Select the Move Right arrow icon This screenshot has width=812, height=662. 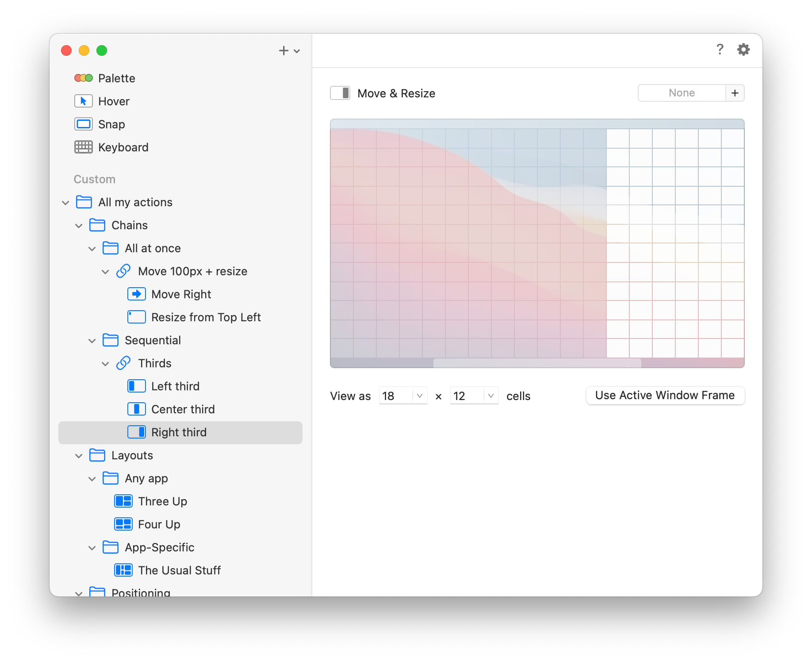point(136,294)
